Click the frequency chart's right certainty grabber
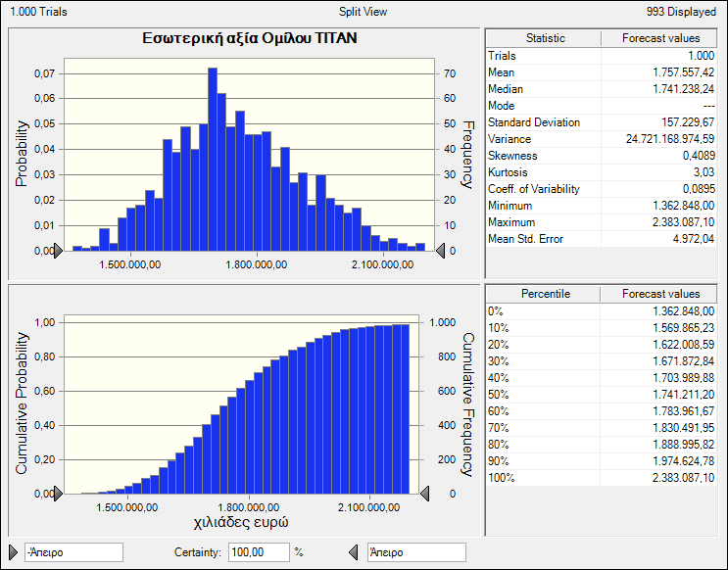728x570 pixels. pyautogui.click(x=440, y=251)
